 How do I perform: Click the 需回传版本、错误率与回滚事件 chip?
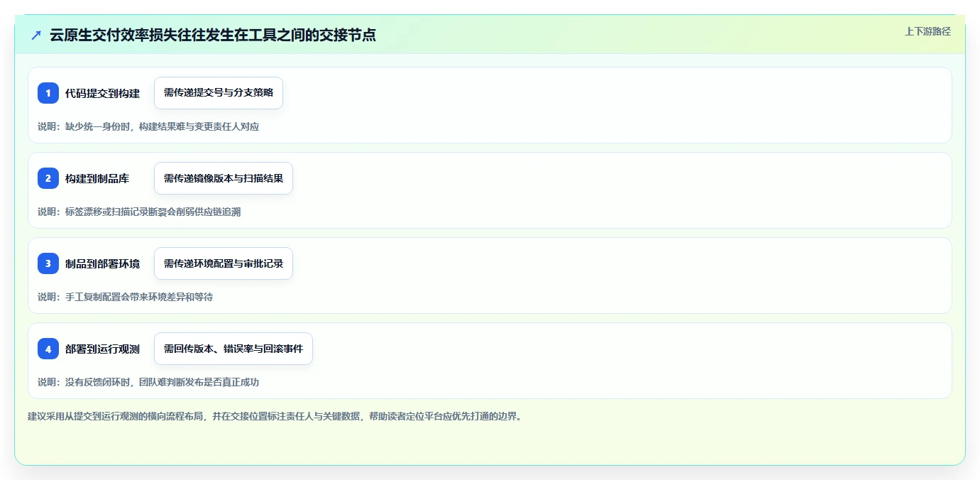tap(233, 349)
